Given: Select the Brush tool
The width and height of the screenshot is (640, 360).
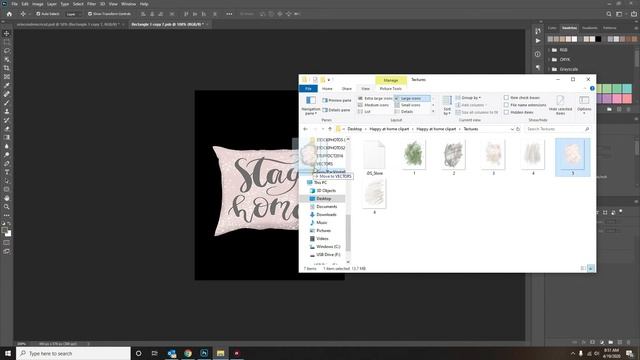Looking at the screenshot, I should (7, 102).
